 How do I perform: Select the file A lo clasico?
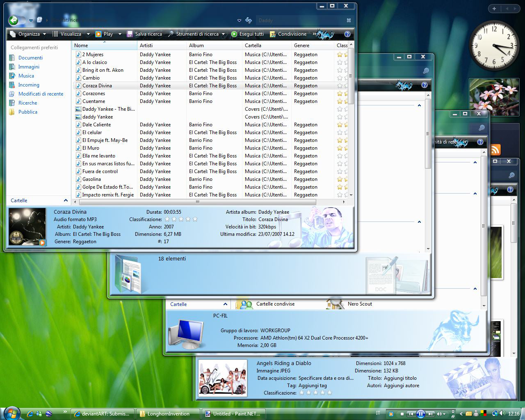click(x=94, y=62)
